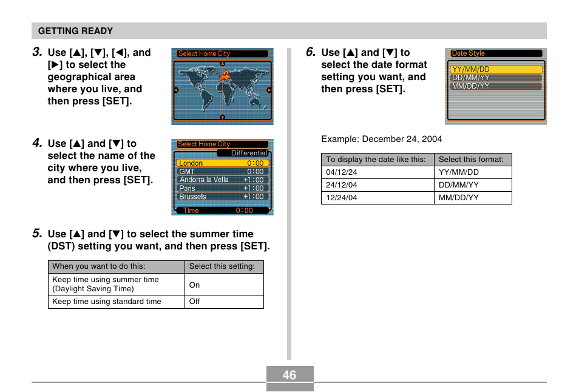
Task: Click step 4 number
Action: (x=37, y=143)
